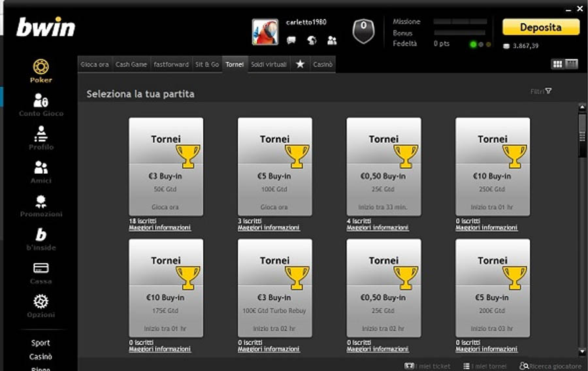
Task: Click the shield badge showing 0
Action: pos(363,31)
